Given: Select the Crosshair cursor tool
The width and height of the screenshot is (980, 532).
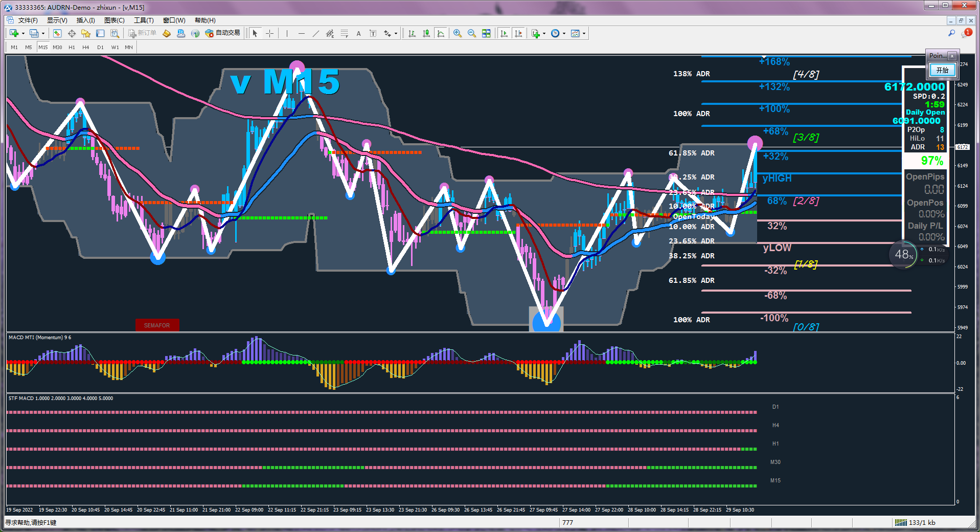Looking at the screenshot, I should 269,33.
